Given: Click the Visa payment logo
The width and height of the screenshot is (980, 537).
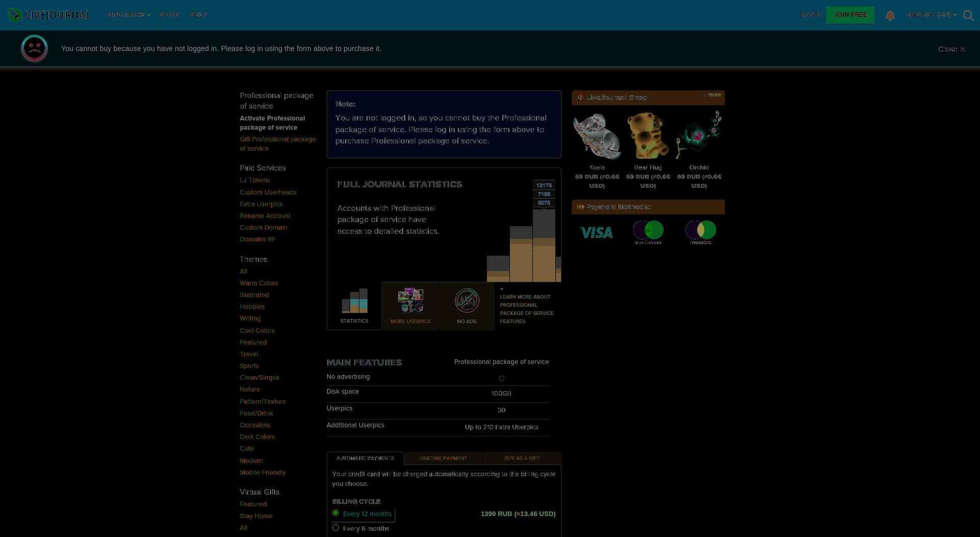Looking at the screenshot, I should tap(596, 233).
